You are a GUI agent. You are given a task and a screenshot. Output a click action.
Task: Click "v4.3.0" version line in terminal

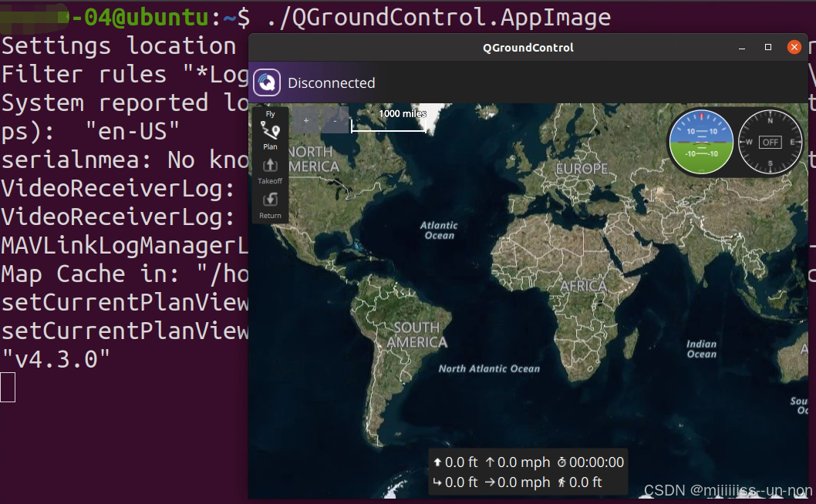coord(56,359)
